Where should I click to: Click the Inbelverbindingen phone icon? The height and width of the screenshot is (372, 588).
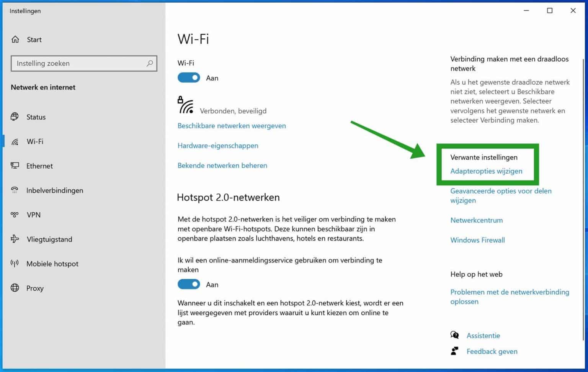15,190
